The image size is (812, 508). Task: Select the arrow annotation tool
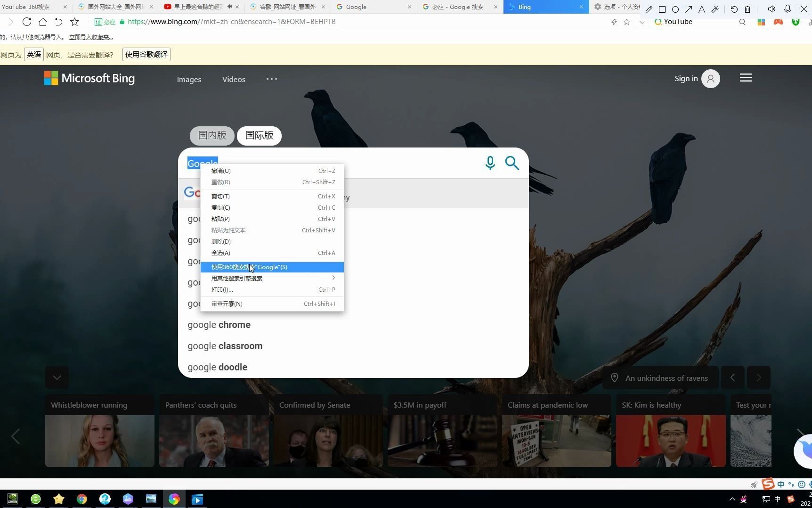click(x=688, y=9)
